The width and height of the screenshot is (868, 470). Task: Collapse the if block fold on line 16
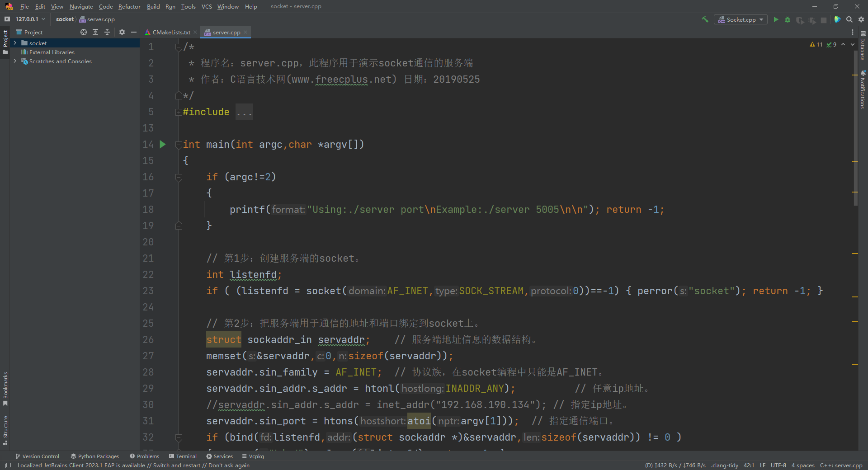(179, 177)
